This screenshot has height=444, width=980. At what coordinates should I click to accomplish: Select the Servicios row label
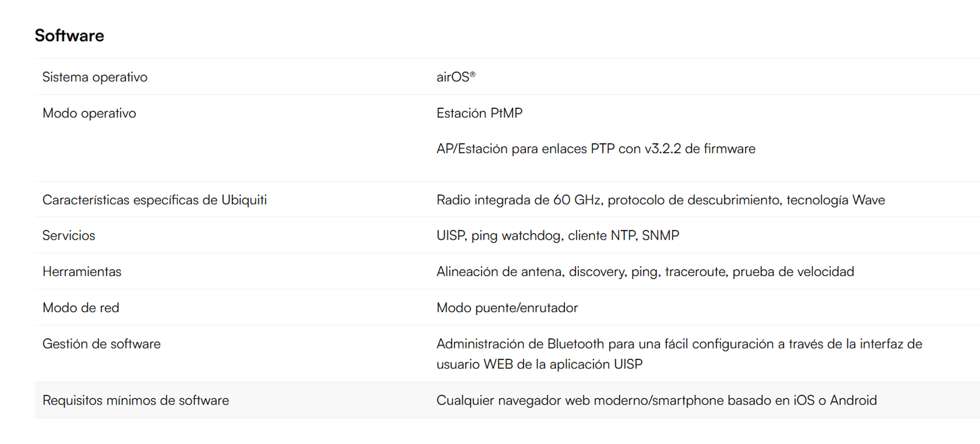click(69, 235)
